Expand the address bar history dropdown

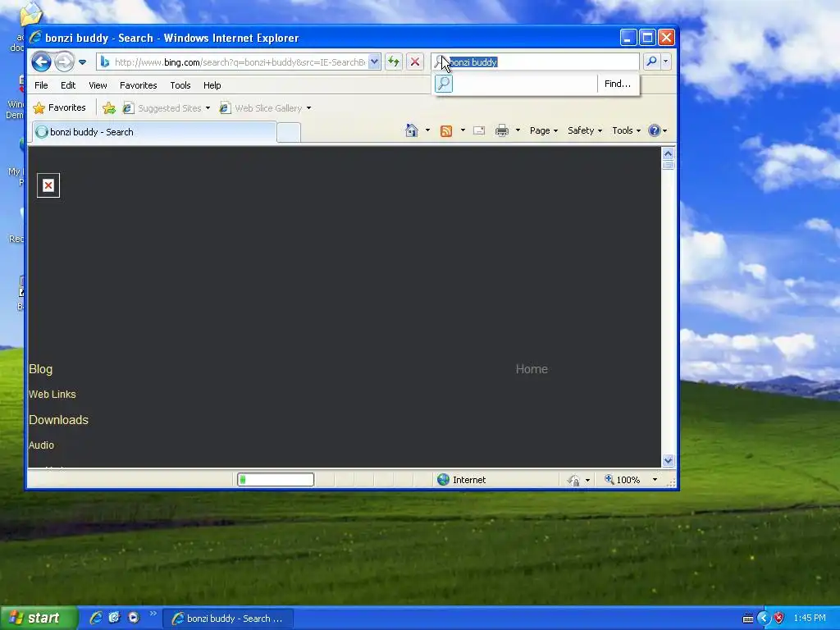pos(374,62)
